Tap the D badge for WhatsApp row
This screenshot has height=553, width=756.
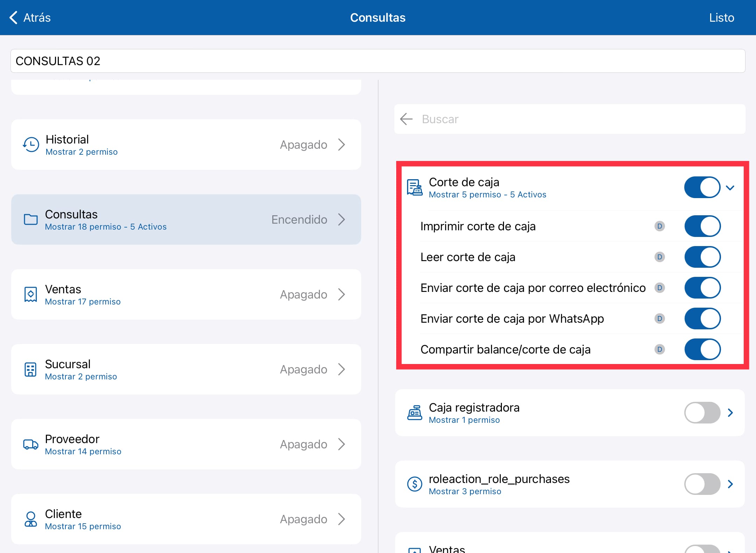(x=660, y=318)
